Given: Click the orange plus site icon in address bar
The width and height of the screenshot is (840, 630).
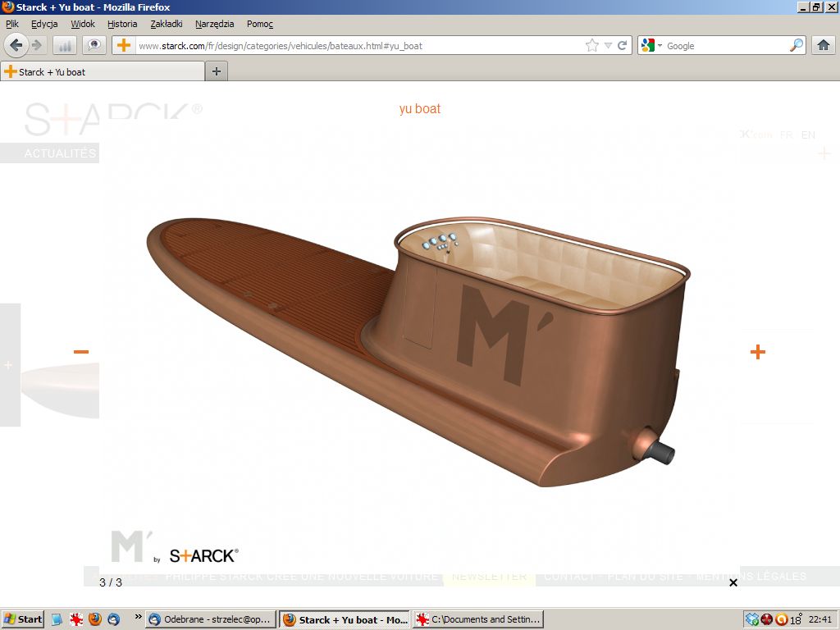Looking at the screenshot, I should pyautogui.click(x=124, y=46).
